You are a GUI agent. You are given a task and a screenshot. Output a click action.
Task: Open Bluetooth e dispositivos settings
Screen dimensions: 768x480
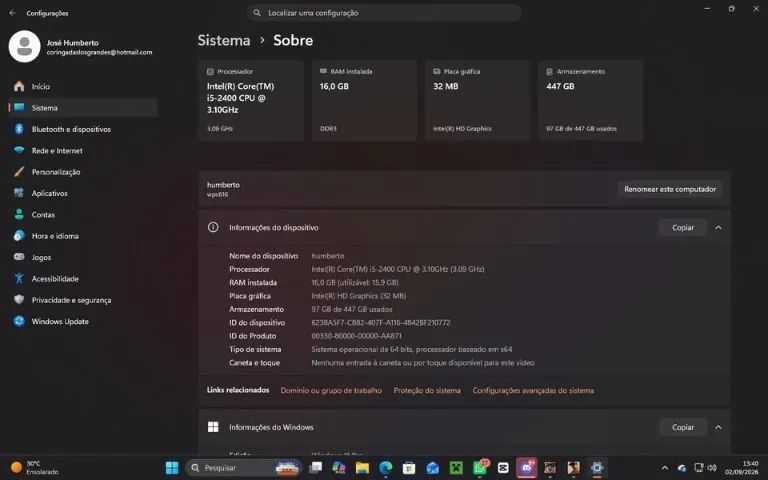(x=83, y=129)
